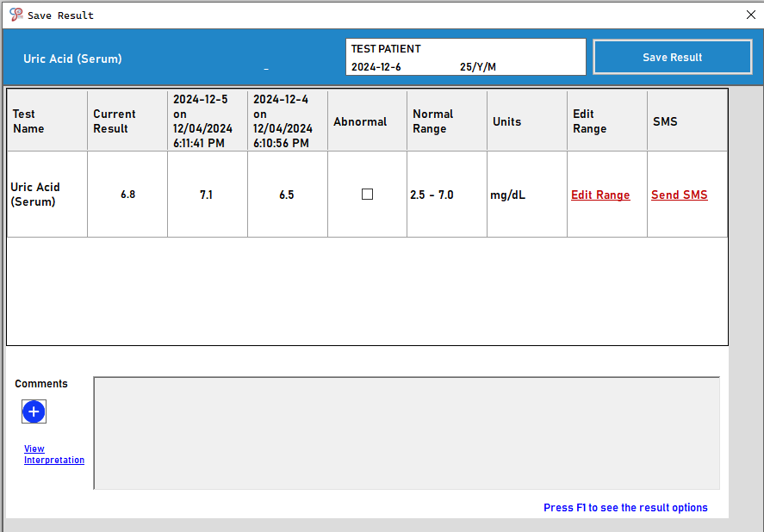Click the blue plus icon under Comments
Screen dimensions: 764x532
[34, 412]
